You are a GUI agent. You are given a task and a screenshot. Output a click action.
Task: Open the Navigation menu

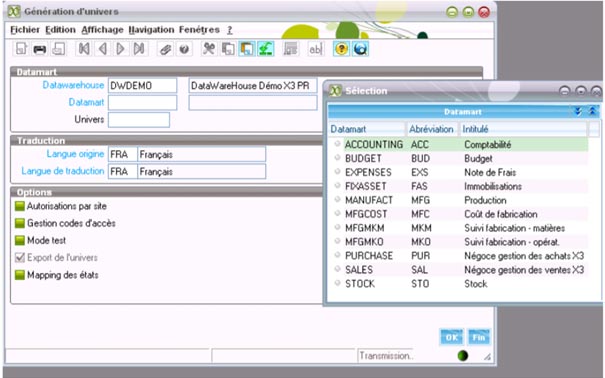pyautogui.click(x=151, y=30)
